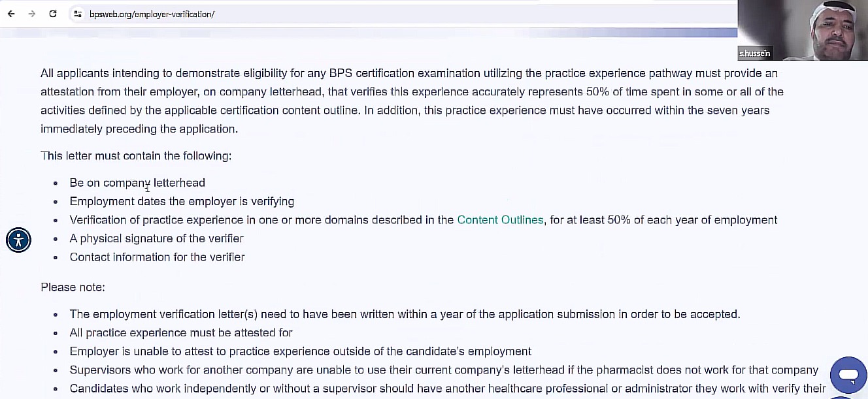Click the bullet about employer unable to attest
868x399 pixels.
pos(300,351)
